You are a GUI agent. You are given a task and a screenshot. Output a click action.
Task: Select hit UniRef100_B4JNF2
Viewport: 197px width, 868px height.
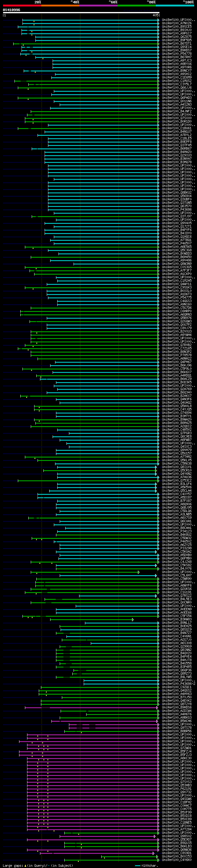click(176, 111)
